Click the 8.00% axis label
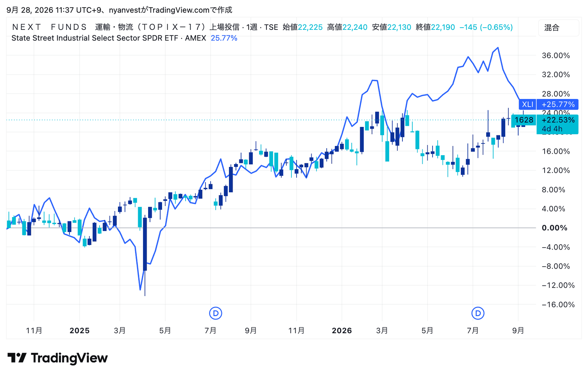Image resolution: width=588 pixels, height=377 pixels. [x=553, y=190]
